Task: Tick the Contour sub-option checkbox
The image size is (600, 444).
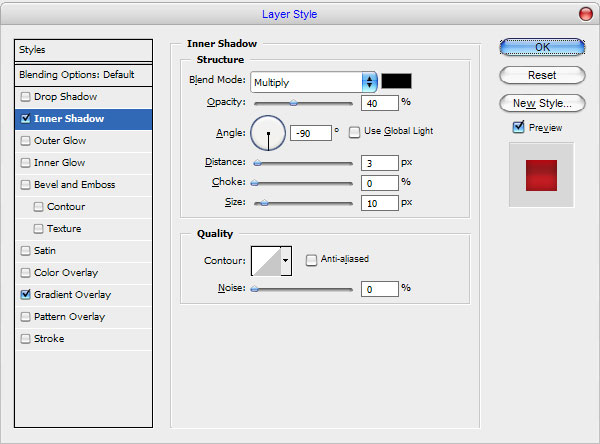Action: (38, 207)
